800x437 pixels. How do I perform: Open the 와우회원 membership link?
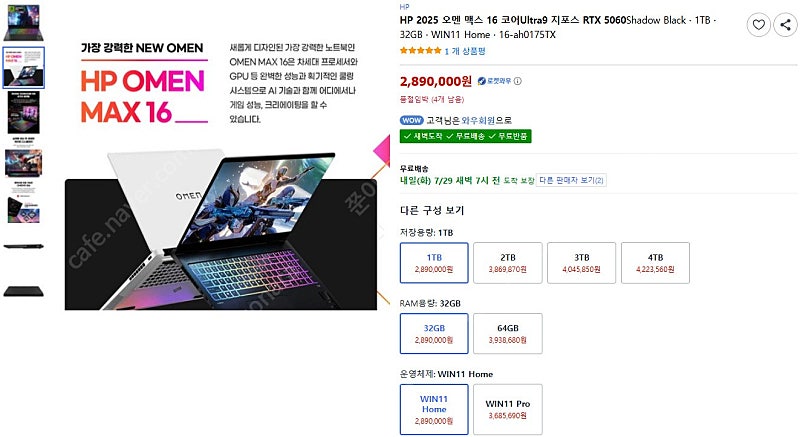tap(478, 120)
